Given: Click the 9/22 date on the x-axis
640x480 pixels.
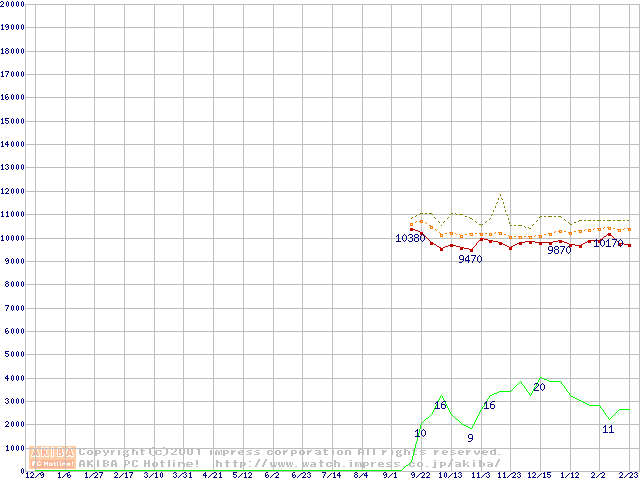Looking at the screenshot, I should pos(421,475).
